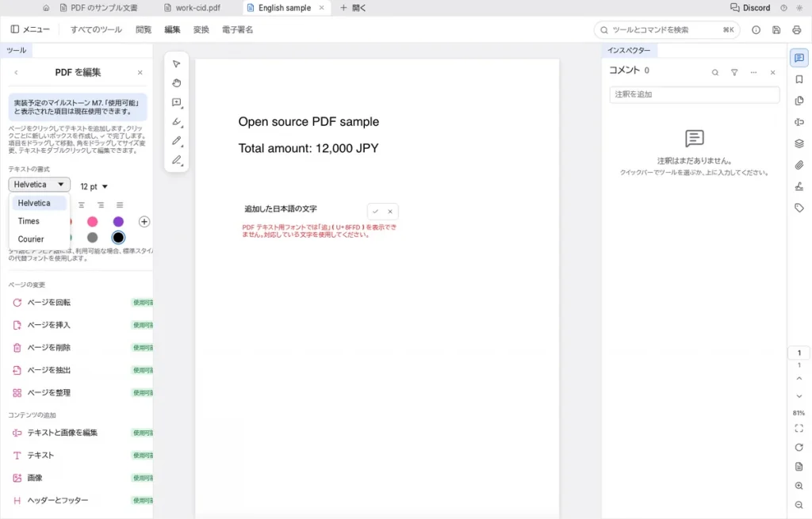Activate the hand pan tool
812x519 pixels.
point(177,82)
